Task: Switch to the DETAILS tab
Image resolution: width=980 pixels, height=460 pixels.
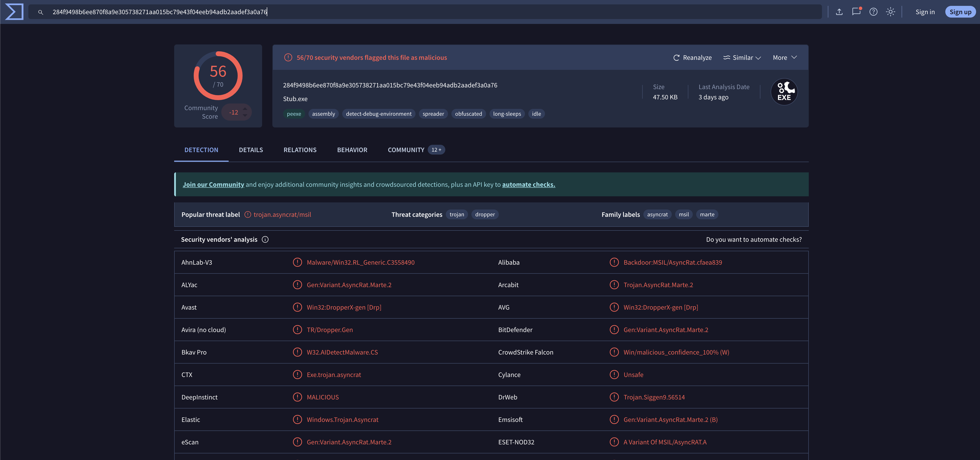Action: click(251, 150)
